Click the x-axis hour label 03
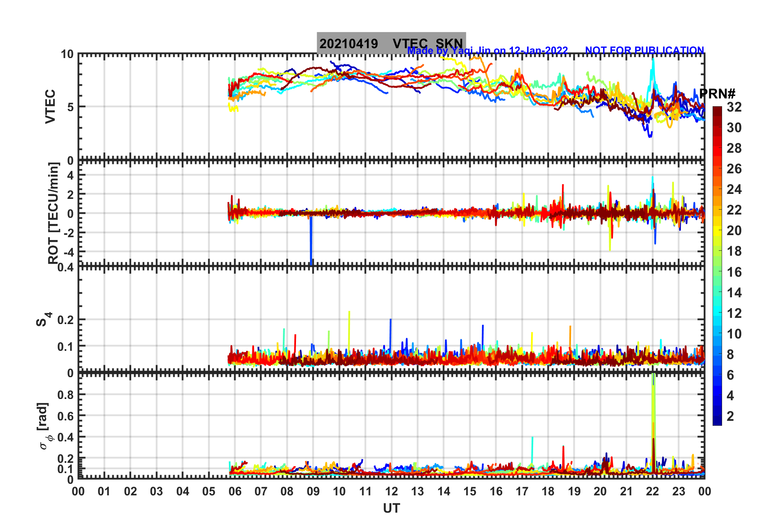The image size is (783, 532). coord(156,491)
